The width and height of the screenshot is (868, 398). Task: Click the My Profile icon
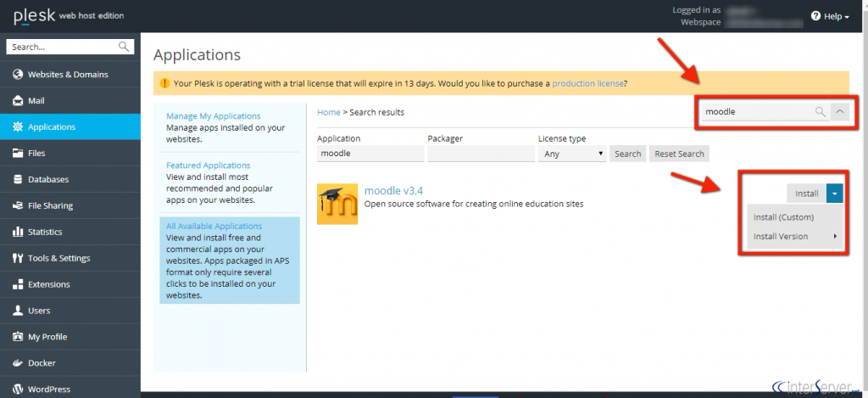point(18,337)
